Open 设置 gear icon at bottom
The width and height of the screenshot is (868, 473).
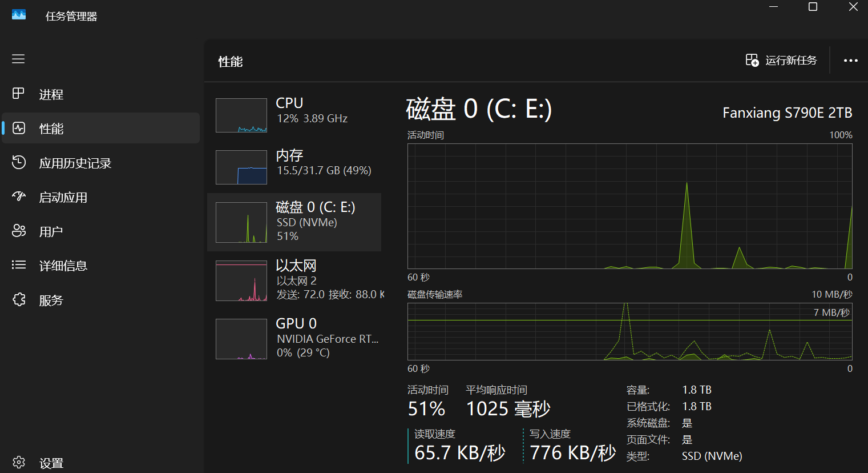click(x=18, y=462)
